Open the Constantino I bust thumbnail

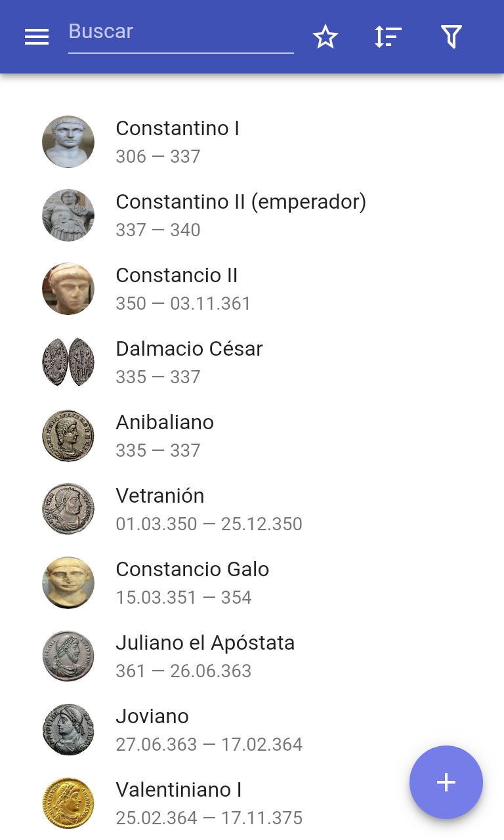pos(68,142)
